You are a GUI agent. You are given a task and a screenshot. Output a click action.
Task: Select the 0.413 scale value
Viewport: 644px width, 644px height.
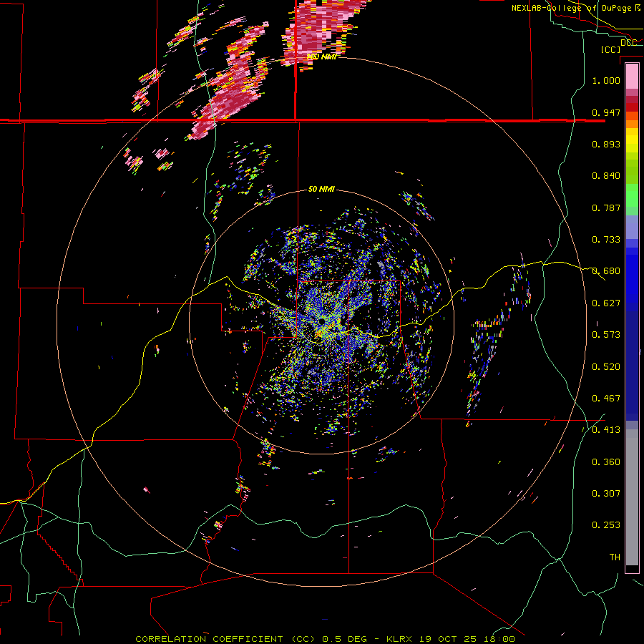tap(606, 430)
